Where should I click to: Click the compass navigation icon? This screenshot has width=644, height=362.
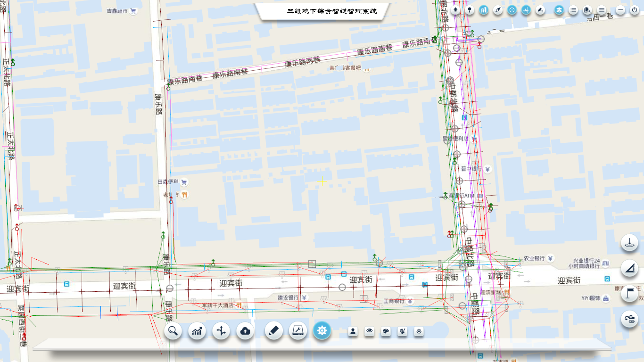pos(498,10)
